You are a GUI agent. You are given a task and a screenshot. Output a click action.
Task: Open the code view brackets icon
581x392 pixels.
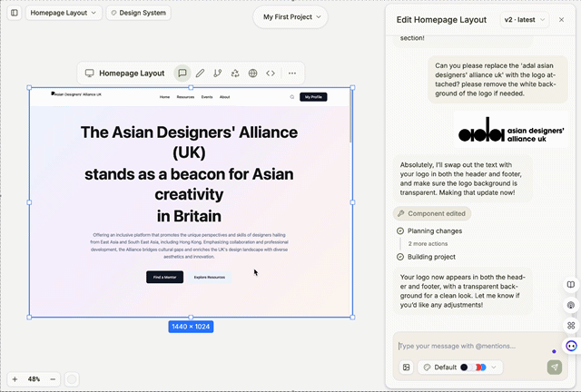(271, 73)
